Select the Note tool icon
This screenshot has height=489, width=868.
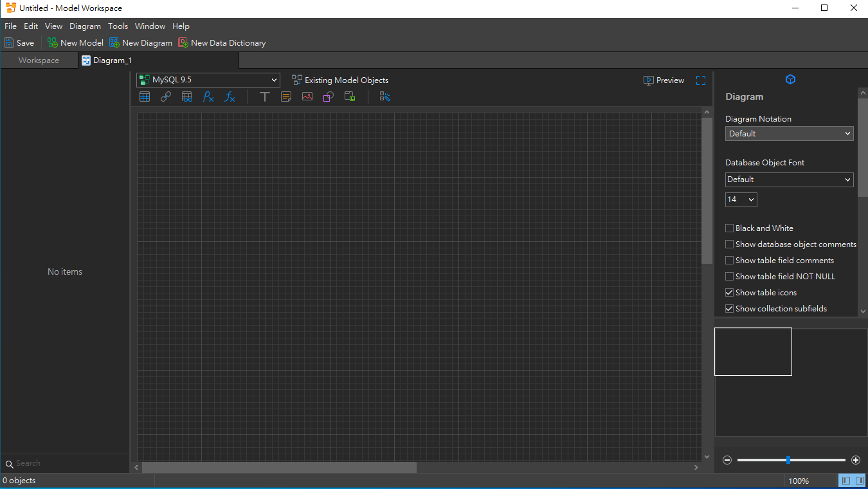point(286,97)
